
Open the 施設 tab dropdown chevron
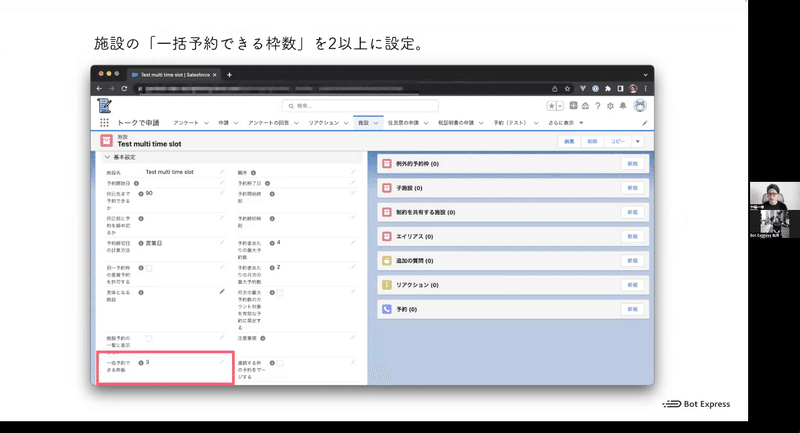point(376,123)
